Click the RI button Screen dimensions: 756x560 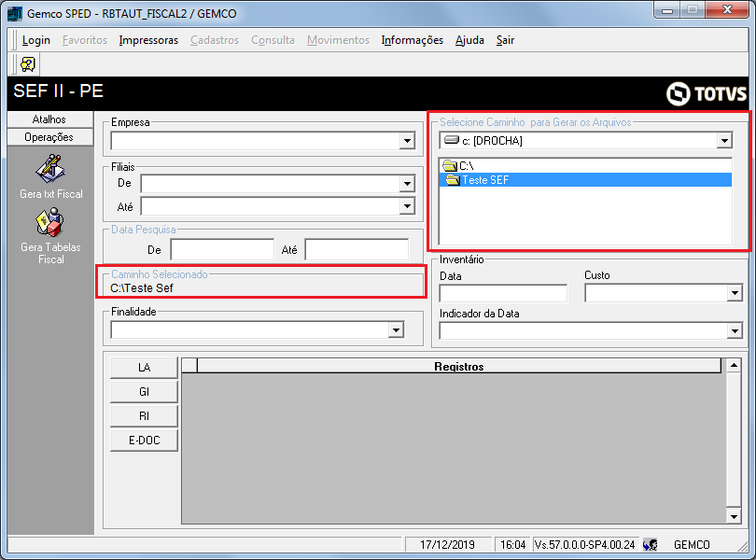click(x=144, y=415)
